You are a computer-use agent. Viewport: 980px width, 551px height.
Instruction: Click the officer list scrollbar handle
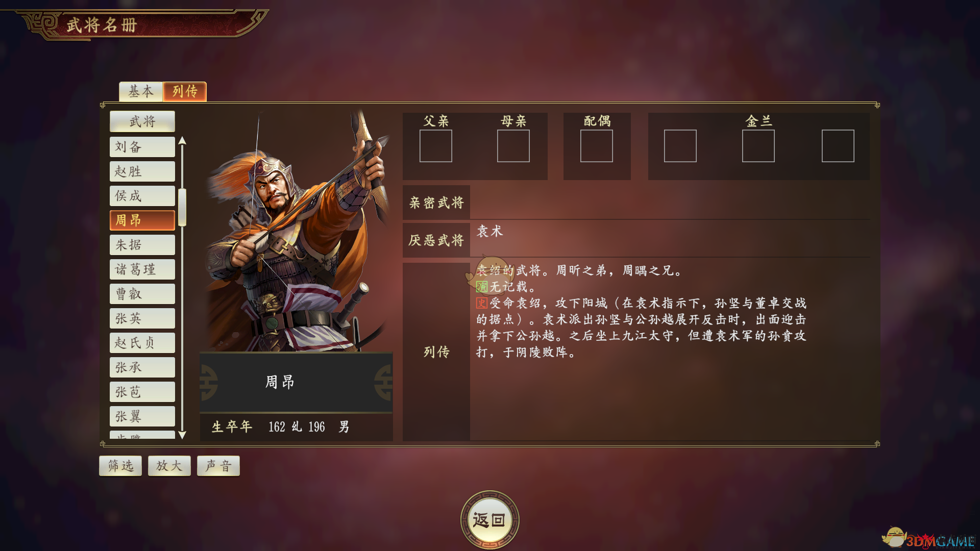(182, 207)
